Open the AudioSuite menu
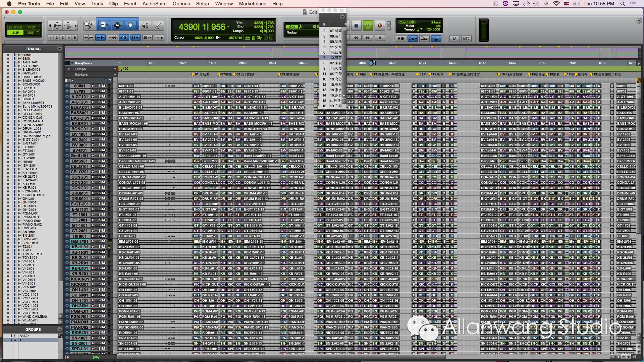644x362 pixels. [x=154, y=4]
